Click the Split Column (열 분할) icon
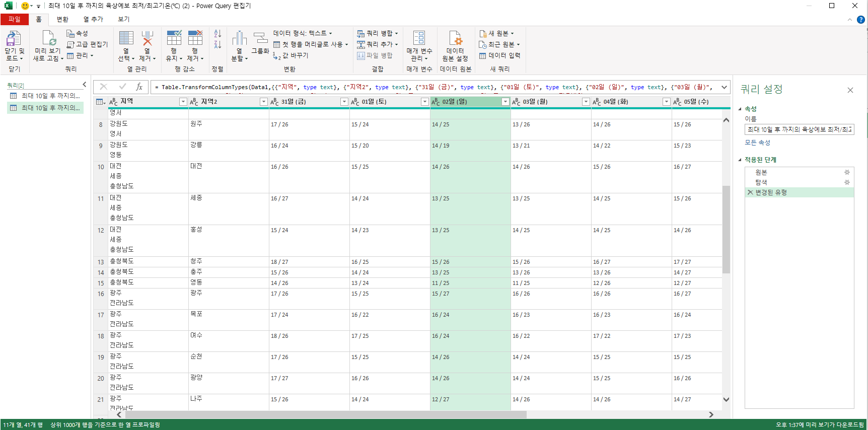The image size is (868, 430). (240, 38)
